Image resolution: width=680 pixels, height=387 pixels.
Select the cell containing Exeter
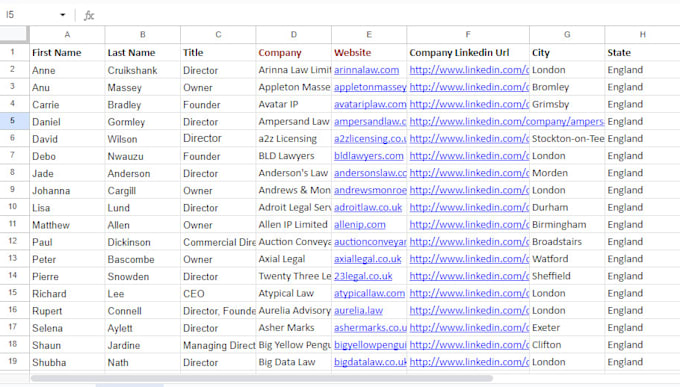click(567, 328)
